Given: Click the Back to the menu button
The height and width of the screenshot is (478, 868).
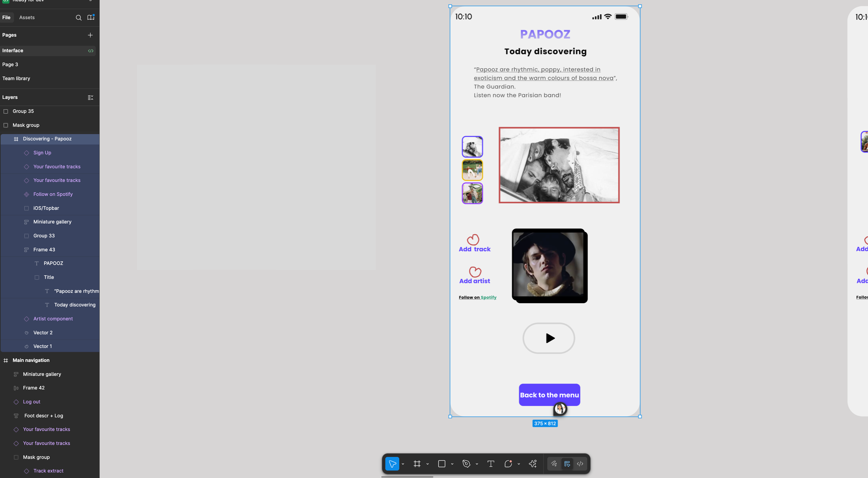Looking at the screenshot, I should 549,395.
